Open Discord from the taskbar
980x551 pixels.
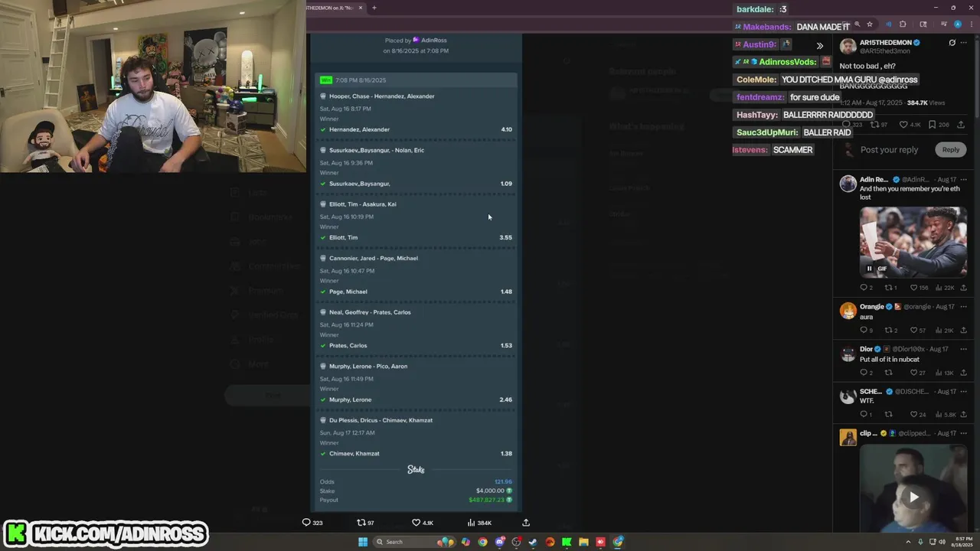click(x=499, y=542)
